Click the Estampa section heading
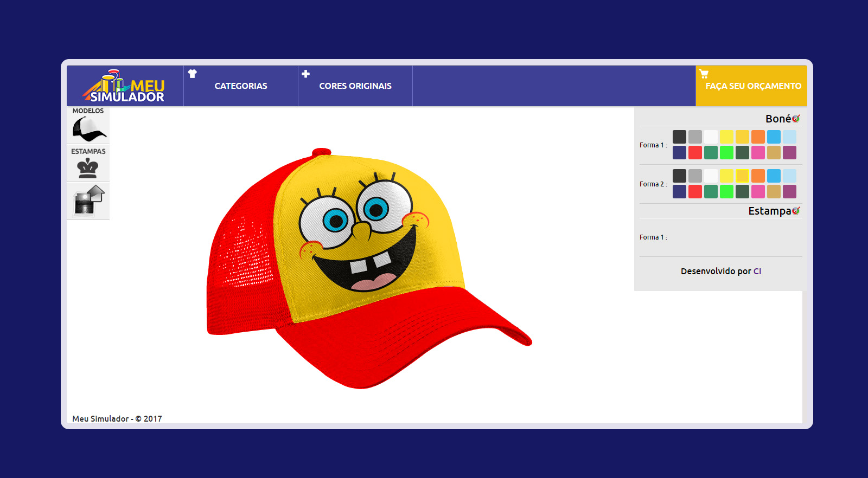The width and height of the screenshot is (868, 478). [x=769, y=211]
